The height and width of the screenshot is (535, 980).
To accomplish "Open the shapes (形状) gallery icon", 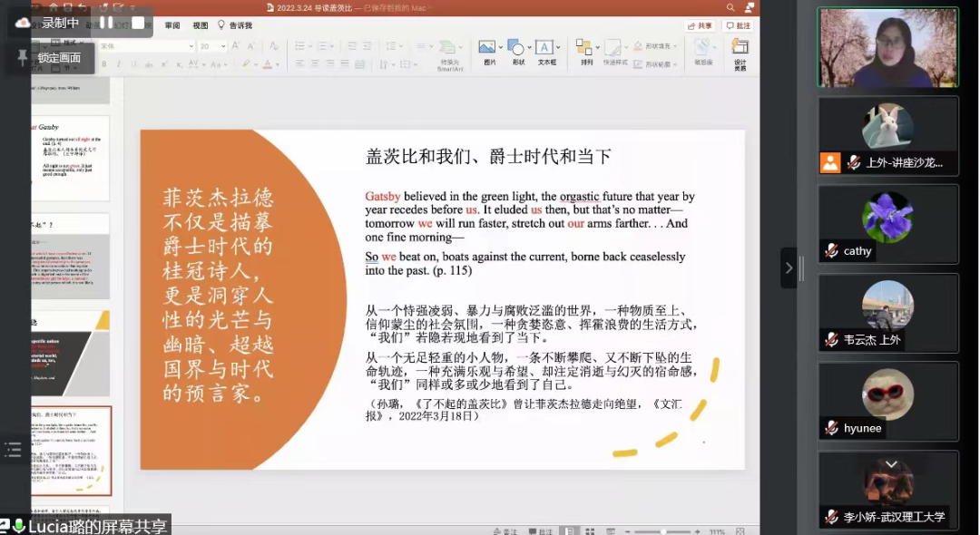I will 517,49.
